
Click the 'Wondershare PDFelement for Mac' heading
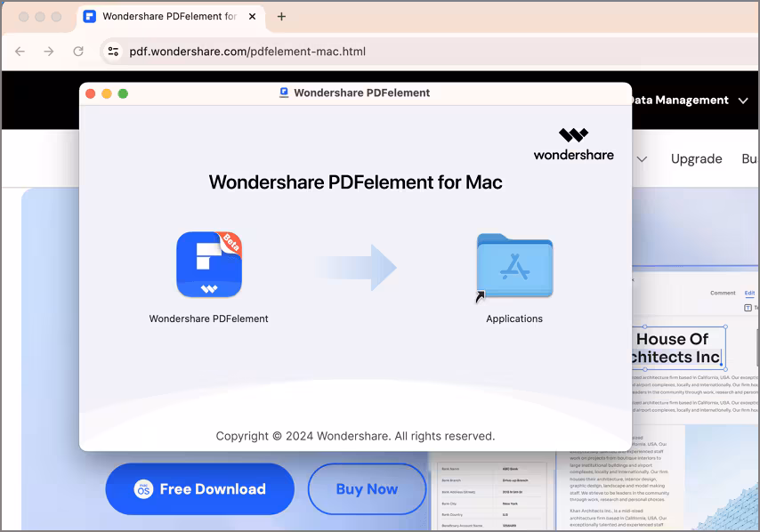[x=355, y=182]
